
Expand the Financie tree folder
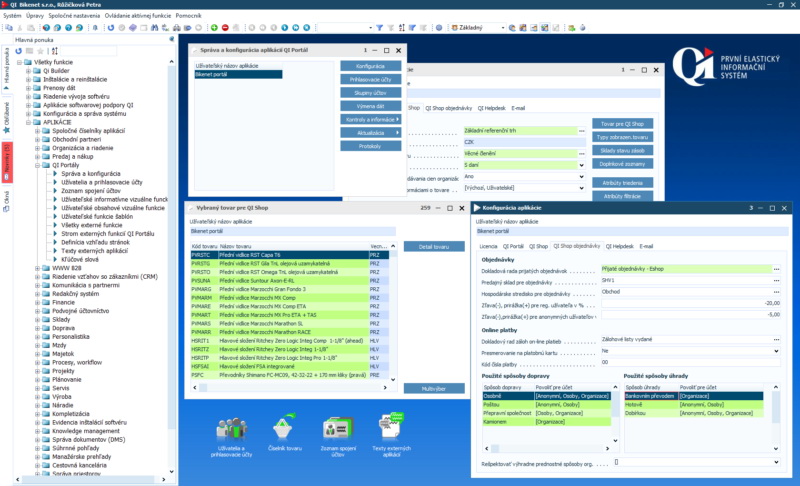37,302
